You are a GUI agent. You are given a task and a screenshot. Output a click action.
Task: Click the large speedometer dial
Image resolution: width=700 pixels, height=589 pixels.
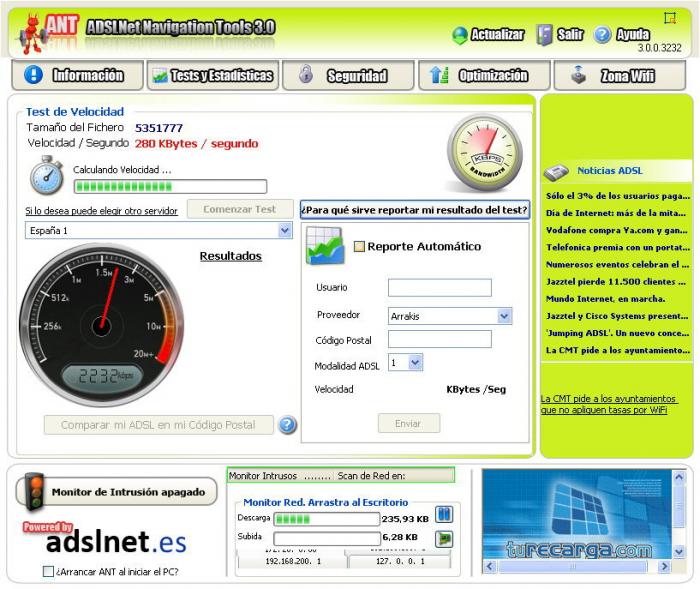102,325
